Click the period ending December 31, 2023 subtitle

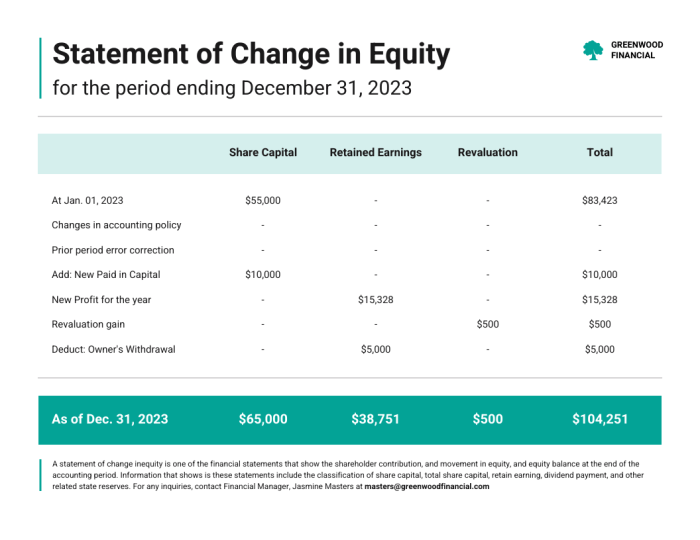coord(232,88)
